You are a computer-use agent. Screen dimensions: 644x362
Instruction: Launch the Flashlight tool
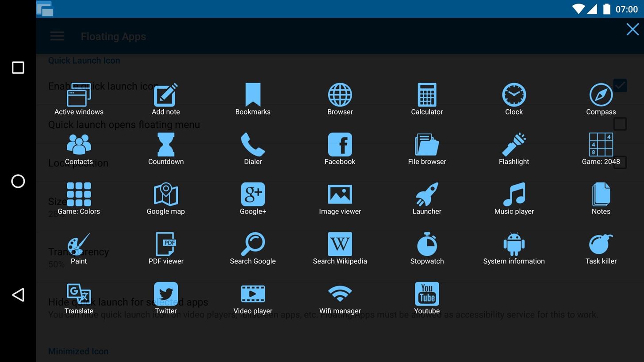click(514, 148)
